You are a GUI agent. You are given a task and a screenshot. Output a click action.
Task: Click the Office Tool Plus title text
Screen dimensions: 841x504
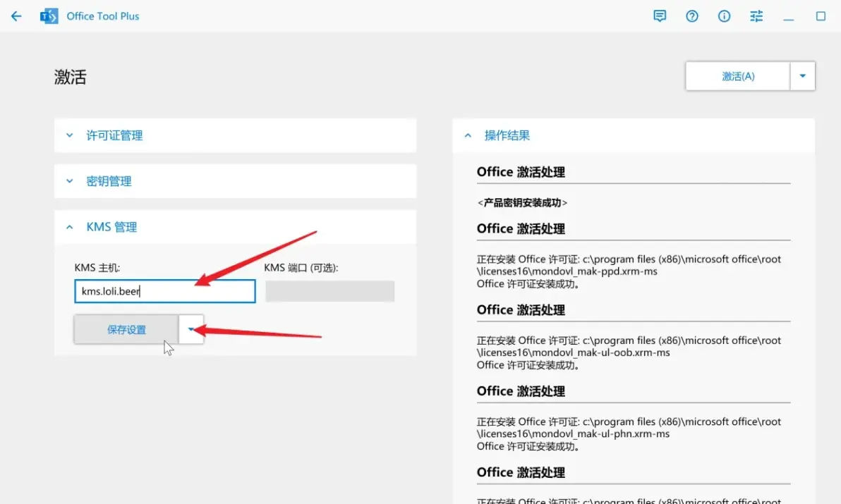click(x=103, y=16)
